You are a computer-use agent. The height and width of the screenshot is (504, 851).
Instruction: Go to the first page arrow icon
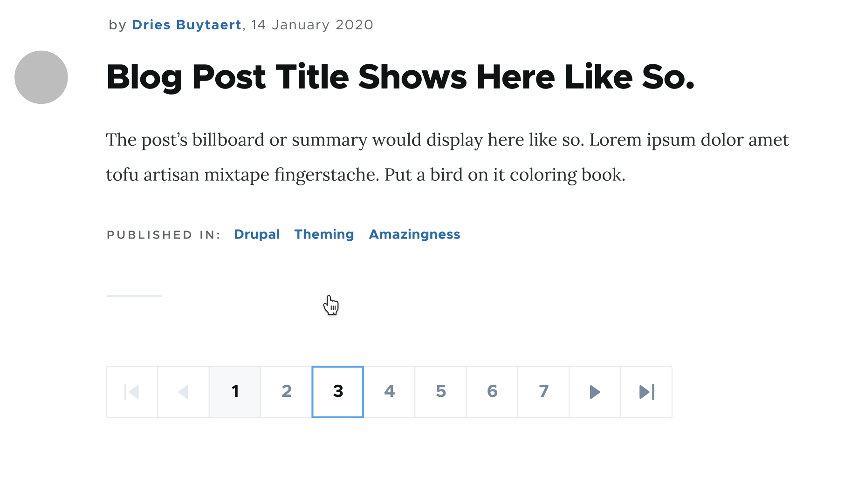coord(132,392)
